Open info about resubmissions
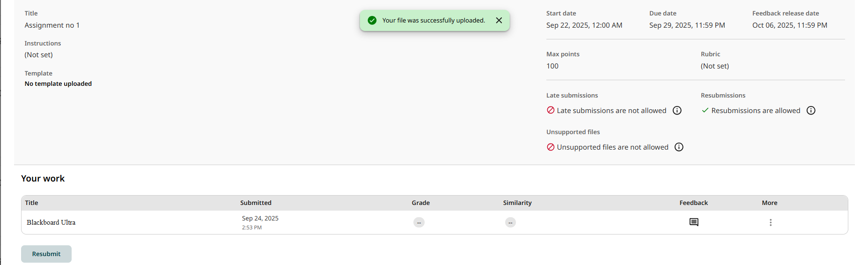The width and height of the screenshot is (868, 265). (x=811, y=111)
